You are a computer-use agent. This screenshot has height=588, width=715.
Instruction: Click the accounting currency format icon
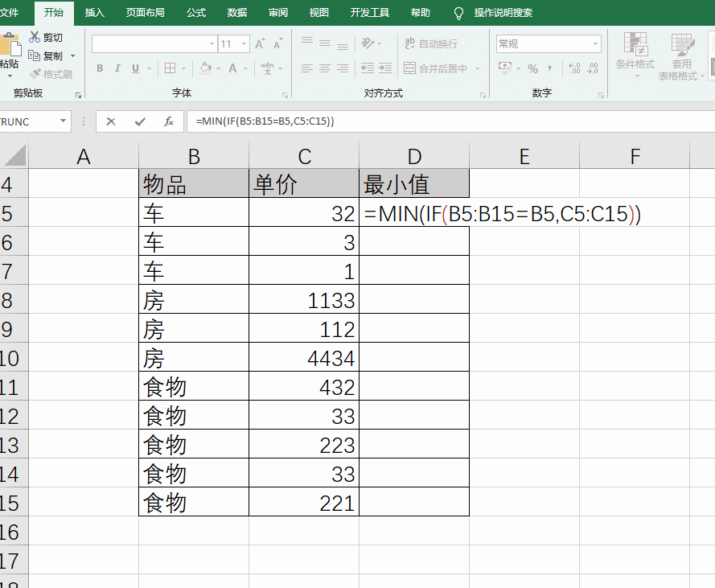[505, 68]
